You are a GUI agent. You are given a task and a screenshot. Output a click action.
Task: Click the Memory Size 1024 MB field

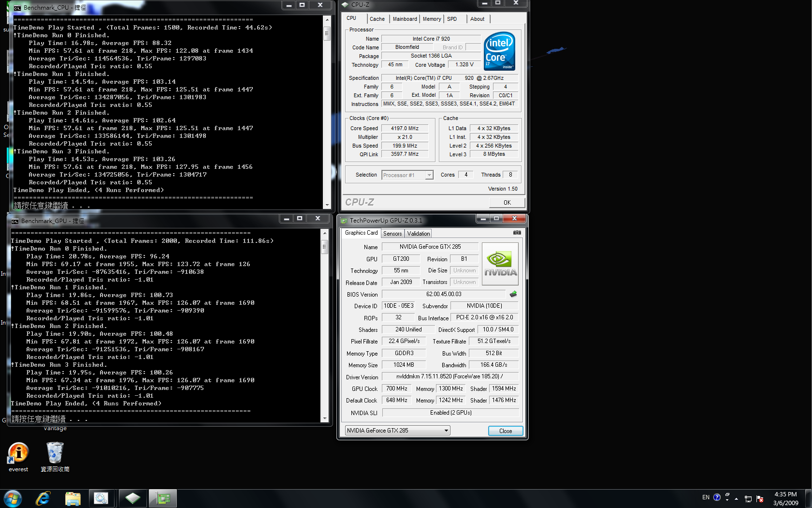[404, 365]
